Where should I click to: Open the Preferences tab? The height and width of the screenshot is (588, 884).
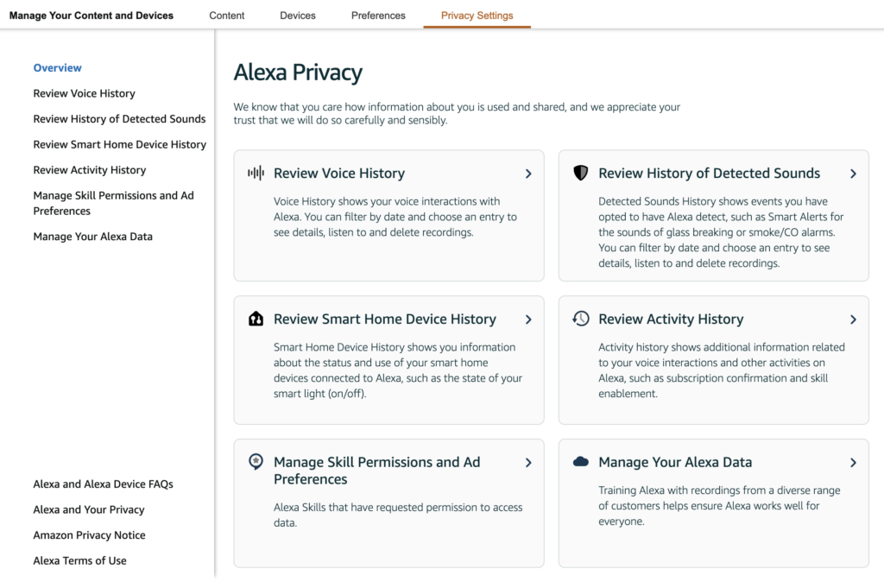pos(378,15)
